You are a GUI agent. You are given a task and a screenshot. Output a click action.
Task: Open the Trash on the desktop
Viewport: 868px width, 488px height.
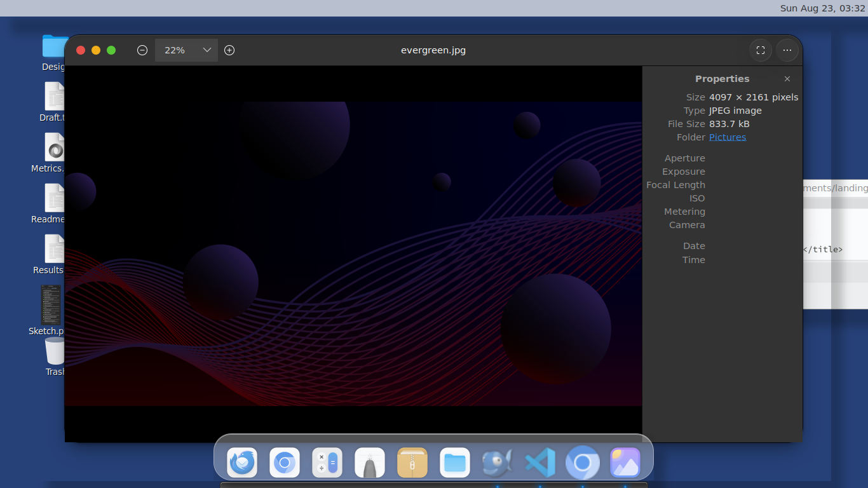[x=55, y=356]
